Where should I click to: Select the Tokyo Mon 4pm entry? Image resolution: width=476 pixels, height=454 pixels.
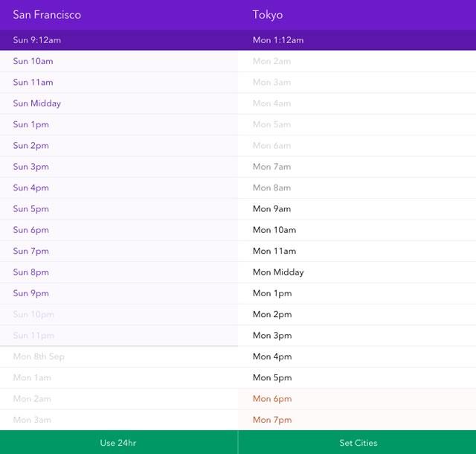[x=357, y=357]
